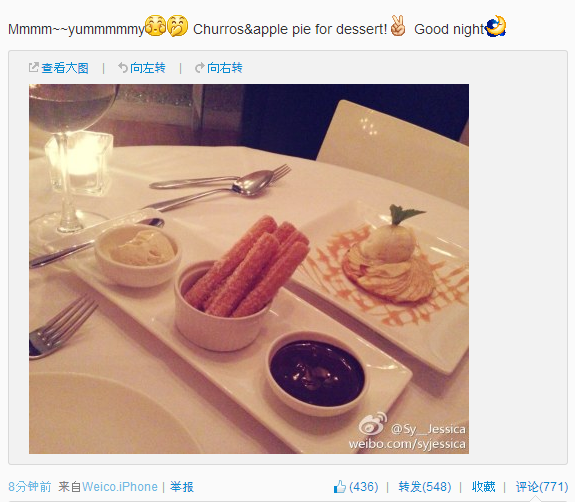
Task: Click the 查看大图 view-large-image link
Action: pyautogui.click(x=65, y=68)
